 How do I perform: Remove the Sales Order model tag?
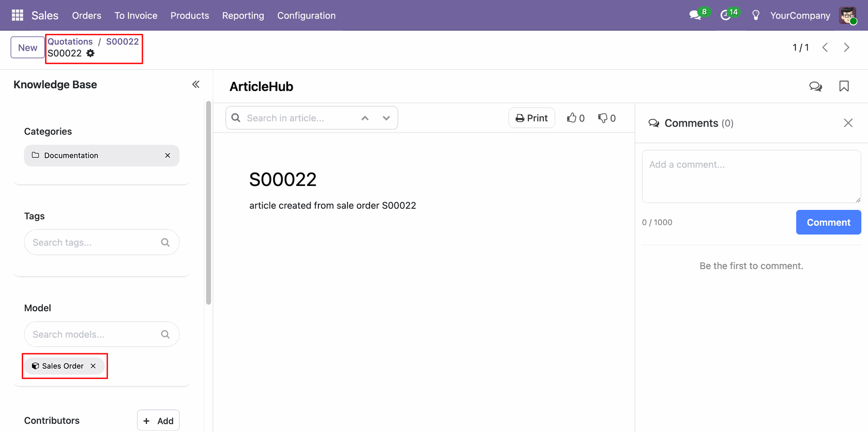click(93, 366)
